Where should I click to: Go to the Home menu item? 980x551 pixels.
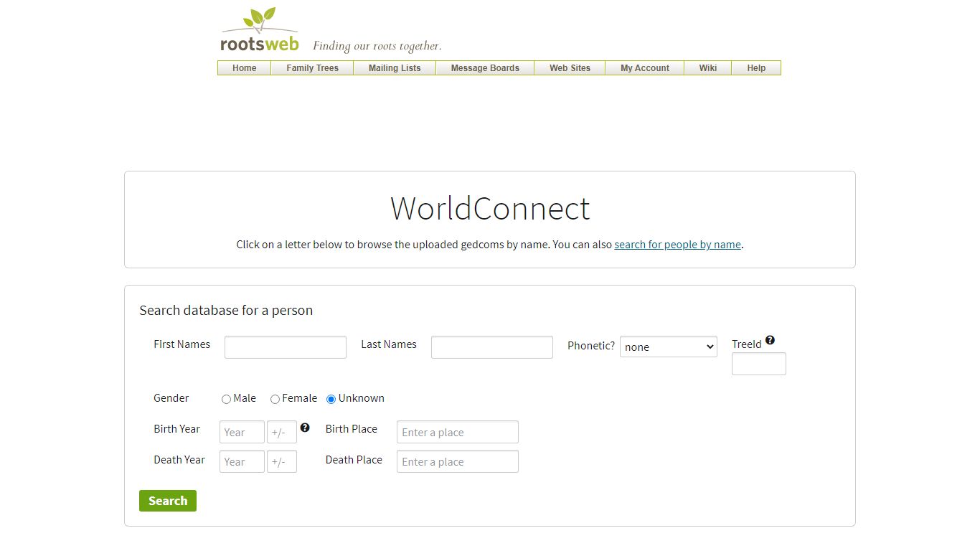tap(244, 68)
